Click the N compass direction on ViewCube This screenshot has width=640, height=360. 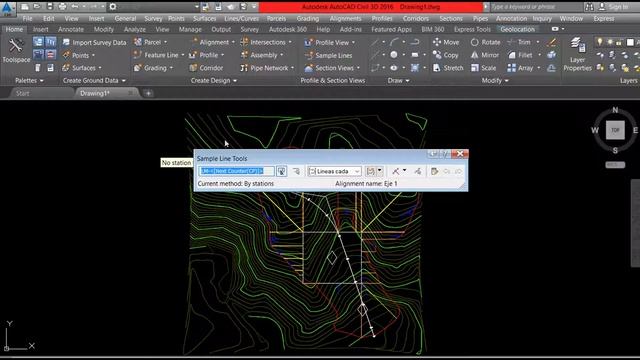[615, 110]
